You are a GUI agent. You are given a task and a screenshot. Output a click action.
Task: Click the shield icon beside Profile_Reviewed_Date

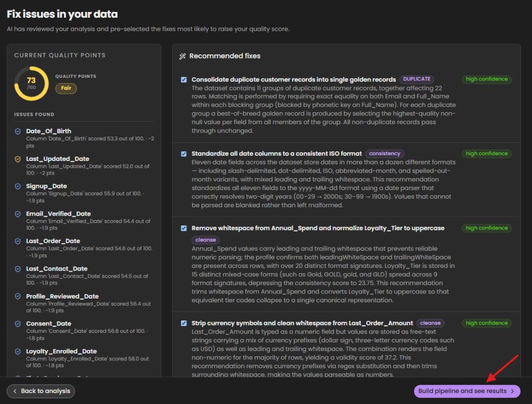(18, 296)
